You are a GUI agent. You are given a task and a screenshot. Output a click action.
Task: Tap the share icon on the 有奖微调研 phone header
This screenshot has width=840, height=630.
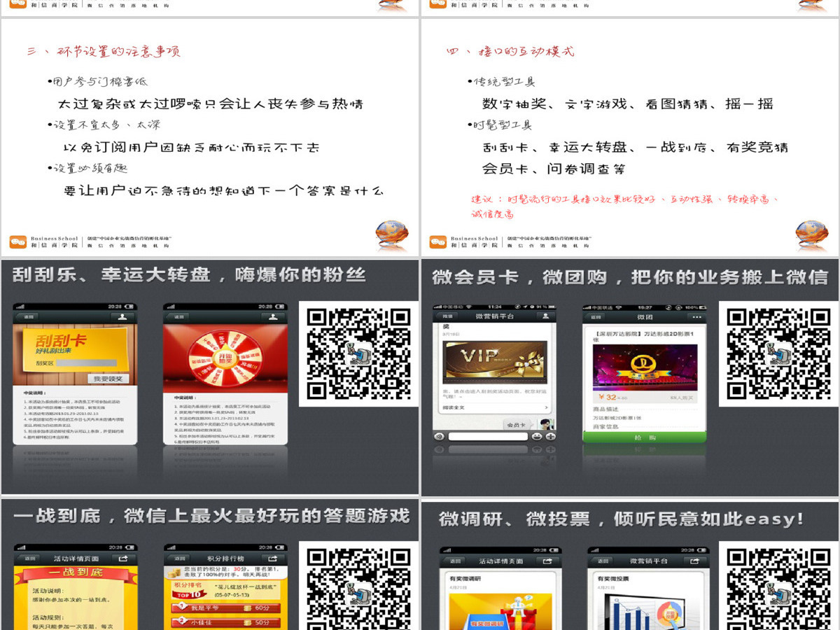(548, 561)
